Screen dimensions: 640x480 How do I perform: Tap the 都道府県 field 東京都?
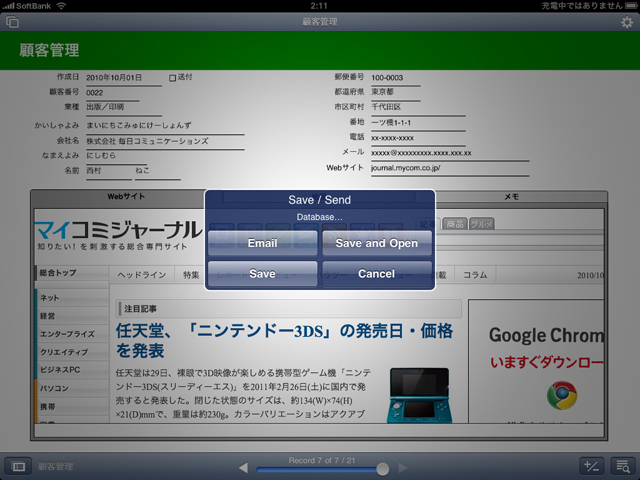(x=396, y=92)
